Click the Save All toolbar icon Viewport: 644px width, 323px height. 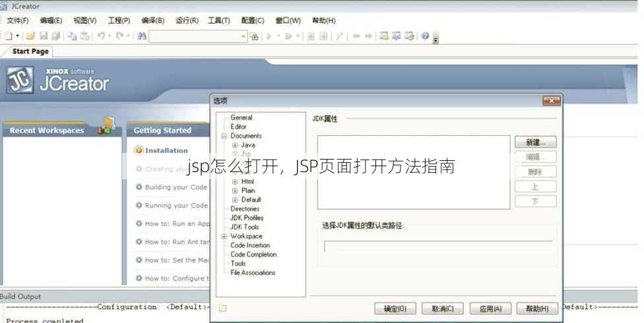pyautogui.click(x=56, y=36)
